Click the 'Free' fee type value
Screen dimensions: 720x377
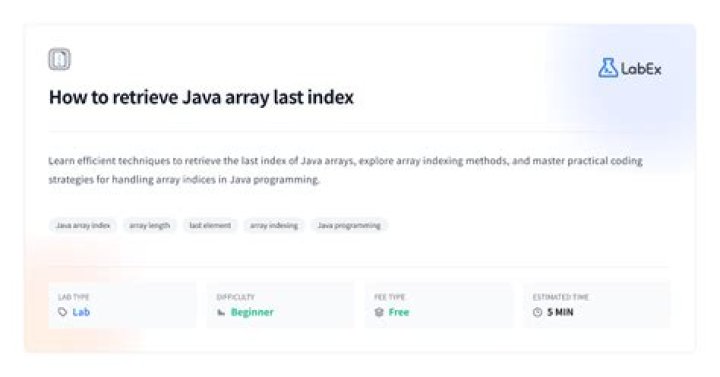pos(399,312)
